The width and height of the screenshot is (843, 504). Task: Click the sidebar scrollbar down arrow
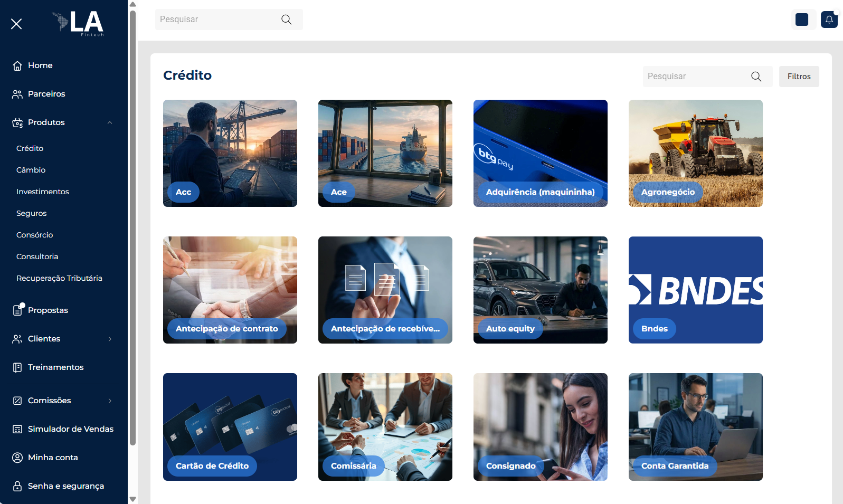click(x=133, y=499)
